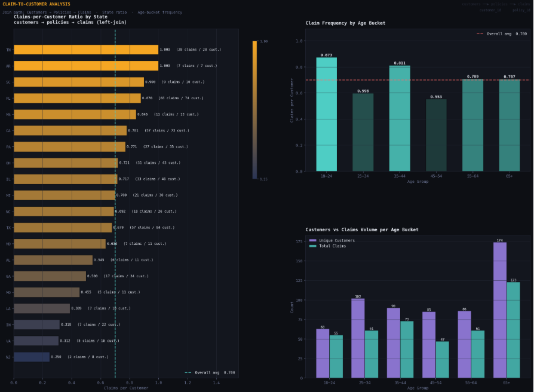Select the AL bar with 0.545 ratio
Screen dimensions: 534x392
tap(53, 260)
